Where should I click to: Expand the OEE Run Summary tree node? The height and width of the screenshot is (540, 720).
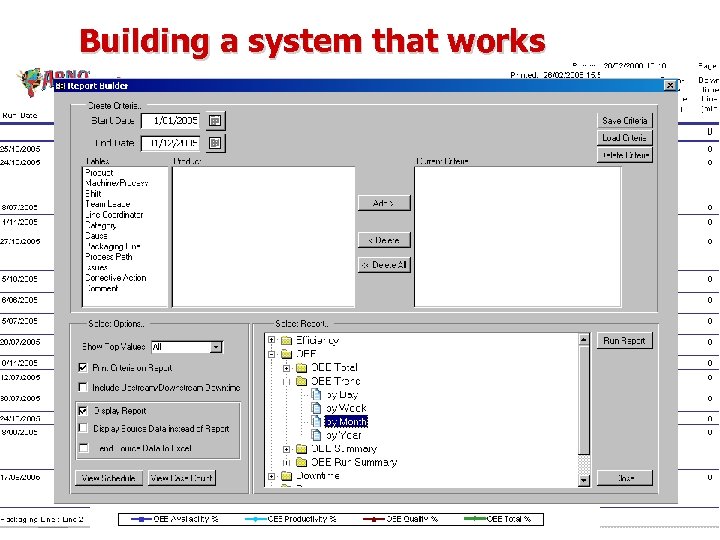[287, 462]
